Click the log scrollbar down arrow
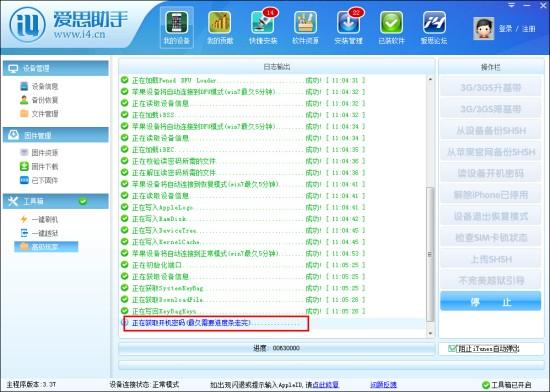The width and height of the screenshot is (550, 392). 430,333
